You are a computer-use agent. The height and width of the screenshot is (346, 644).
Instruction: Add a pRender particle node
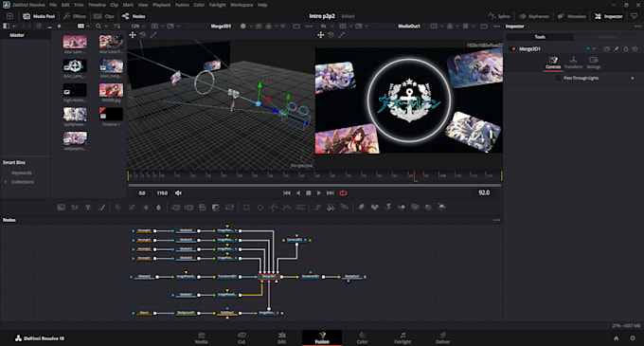pyautogui.click(x=344, y=208)
